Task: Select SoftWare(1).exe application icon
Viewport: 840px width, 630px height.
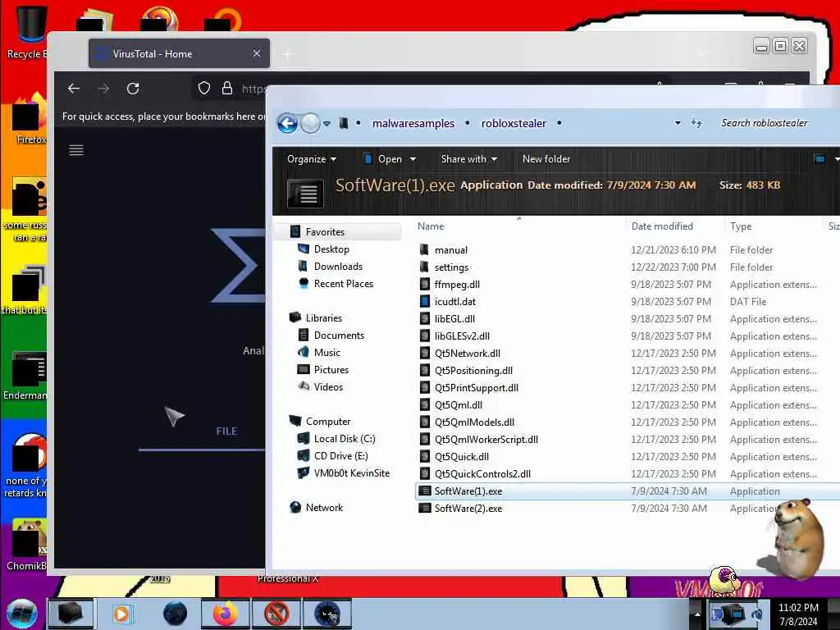Action: tap(424, 491)
